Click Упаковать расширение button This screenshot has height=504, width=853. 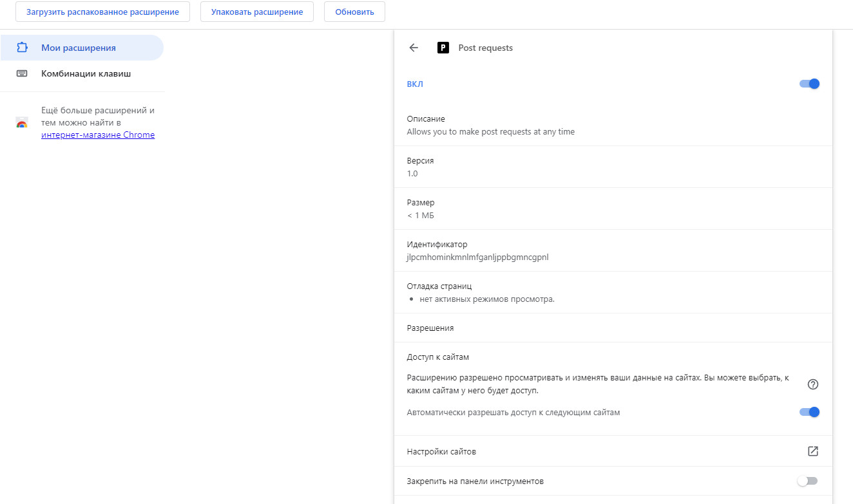[x=257, y=12]
